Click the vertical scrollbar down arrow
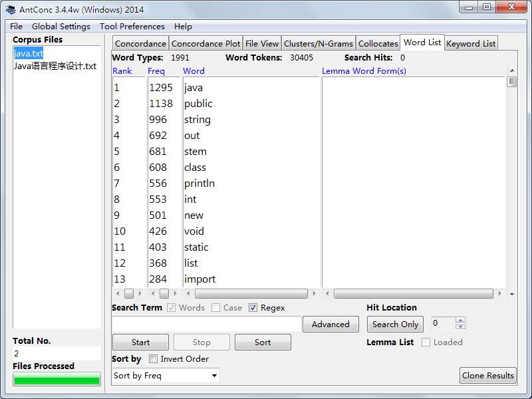Screen dimensions: 532x399 [x=512, y=294]
